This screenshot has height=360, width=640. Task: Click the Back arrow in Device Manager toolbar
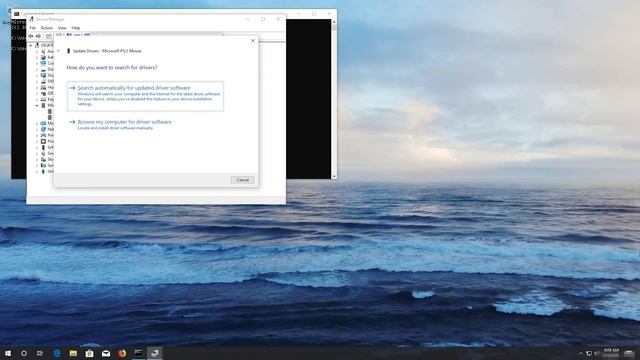pos(31,36)
